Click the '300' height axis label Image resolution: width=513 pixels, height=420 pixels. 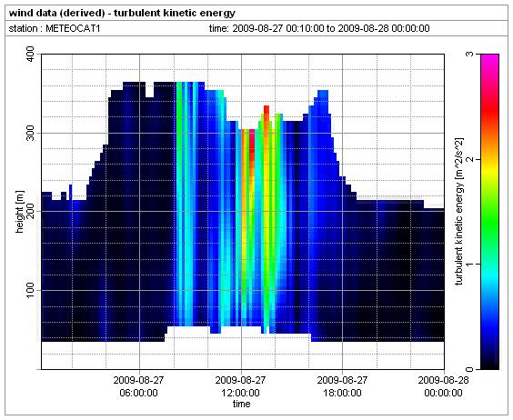click(x=30, y=133)
